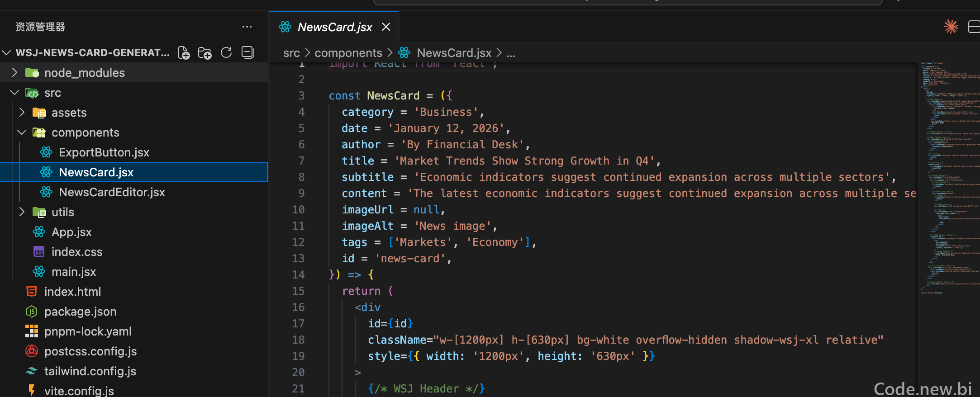Open main.jsx file
The image size is (980, 397).
74,272
